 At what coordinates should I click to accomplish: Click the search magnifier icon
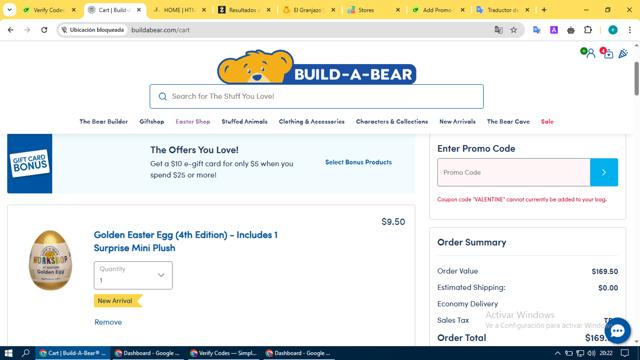(x=162, y=96)
